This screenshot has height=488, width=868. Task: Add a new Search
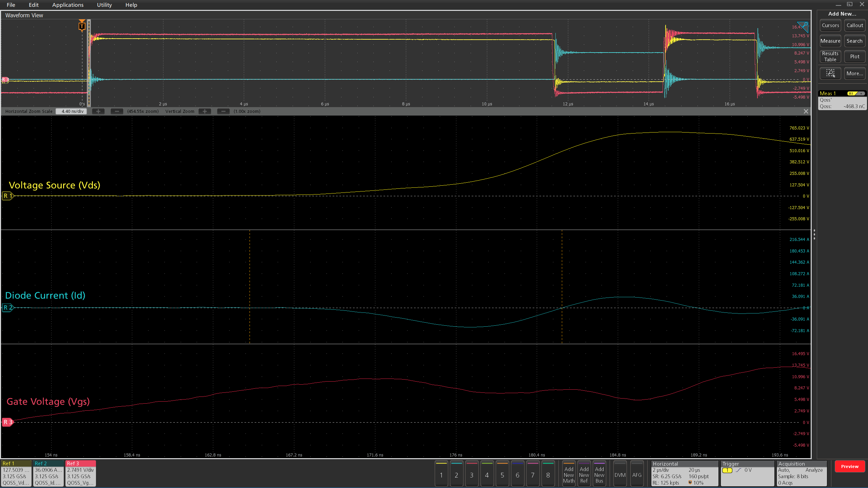click(855, 41)
